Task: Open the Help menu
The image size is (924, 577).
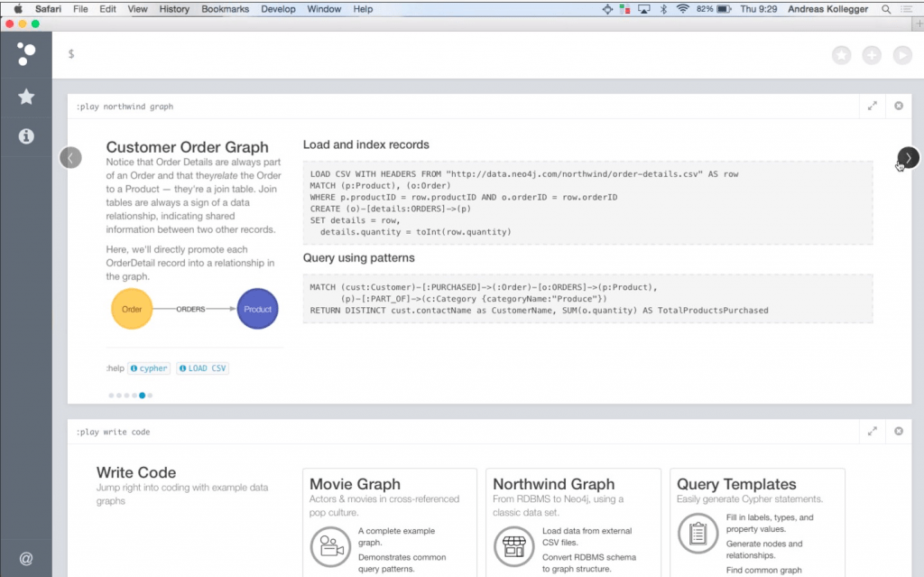Action: [x=363, y=9]
